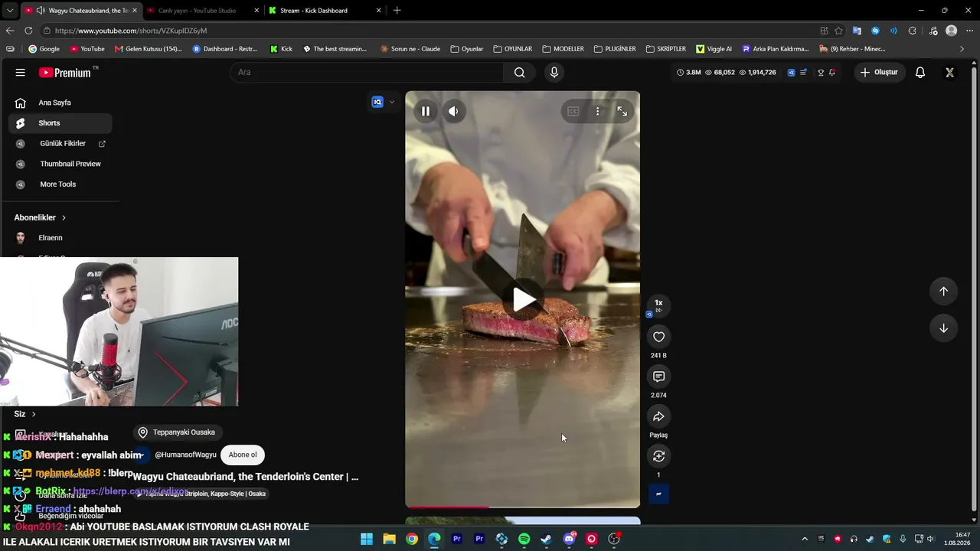Go back to the previous page
Viewport: 980px width, 551px height.
[10, 31]
